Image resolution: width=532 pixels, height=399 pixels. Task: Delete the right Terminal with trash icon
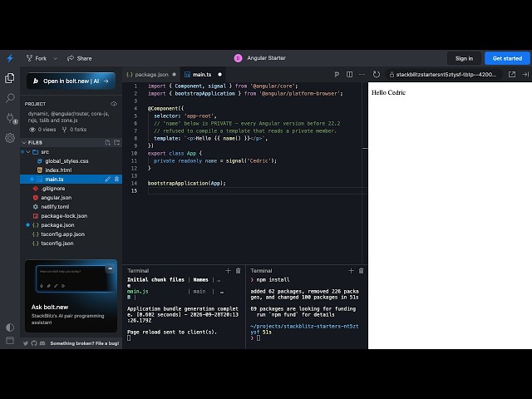click(x=362, y=270)
